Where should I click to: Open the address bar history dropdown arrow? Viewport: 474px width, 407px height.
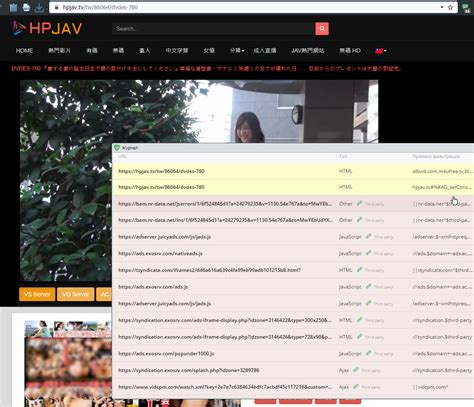(x=442, y=7)
